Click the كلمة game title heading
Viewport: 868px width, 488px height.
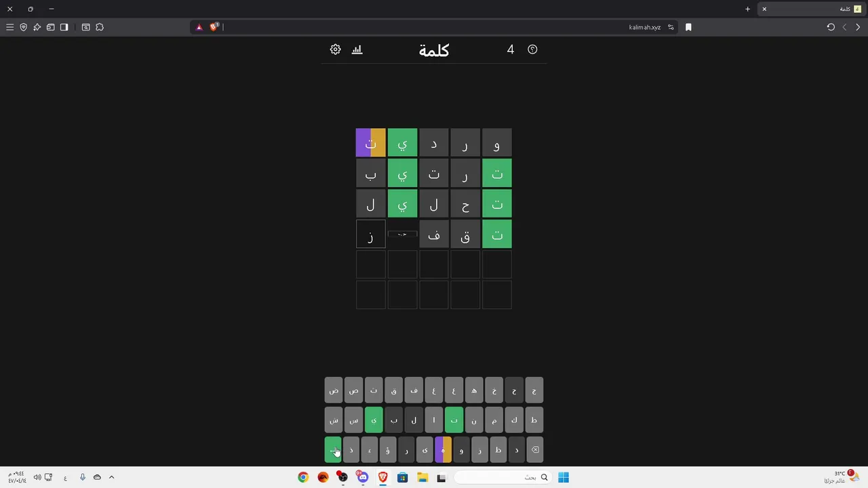click(x=434, y=50)
